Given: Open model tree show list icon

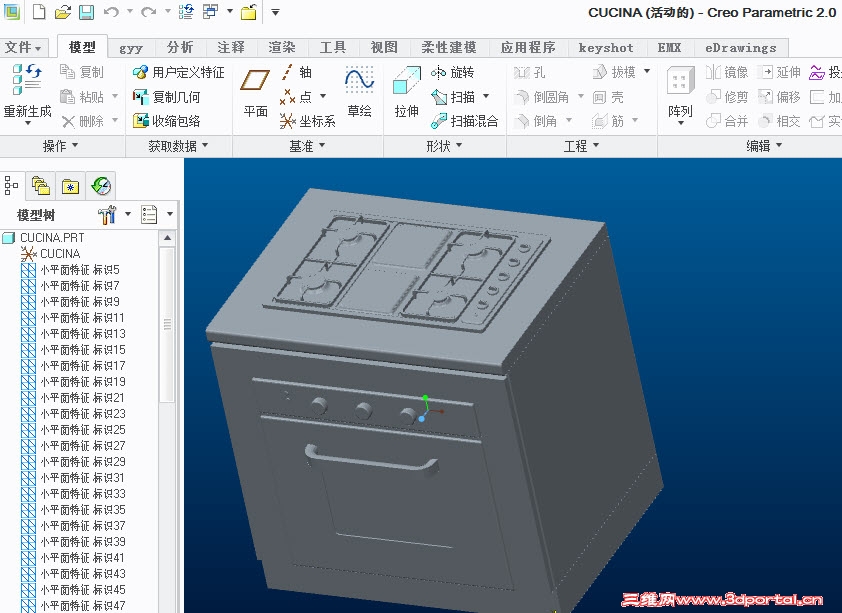Looking at the screenshot, I should click(x=149, y=215).
